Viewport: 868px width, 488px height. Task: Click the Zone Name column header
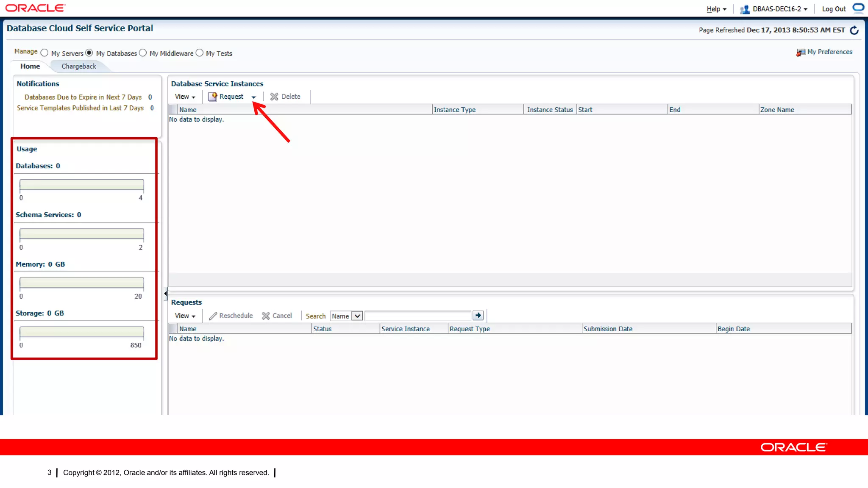[805, 110]
